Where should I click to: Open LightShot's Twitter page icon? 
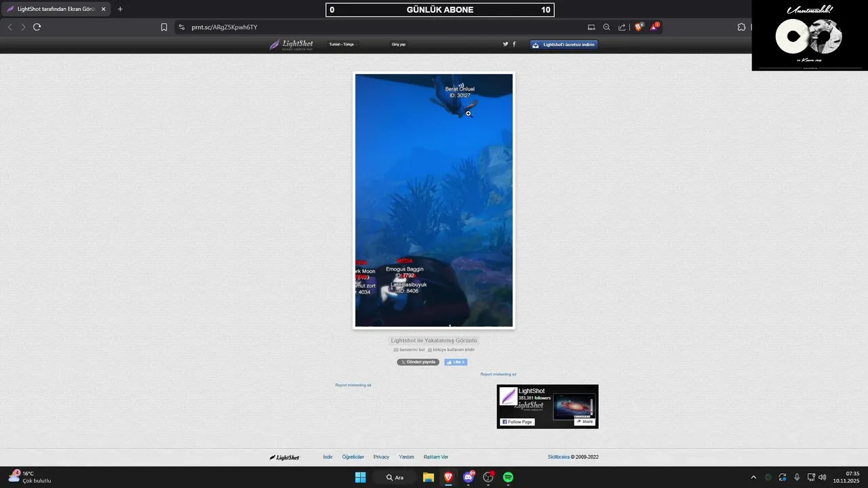coord(505,44)
